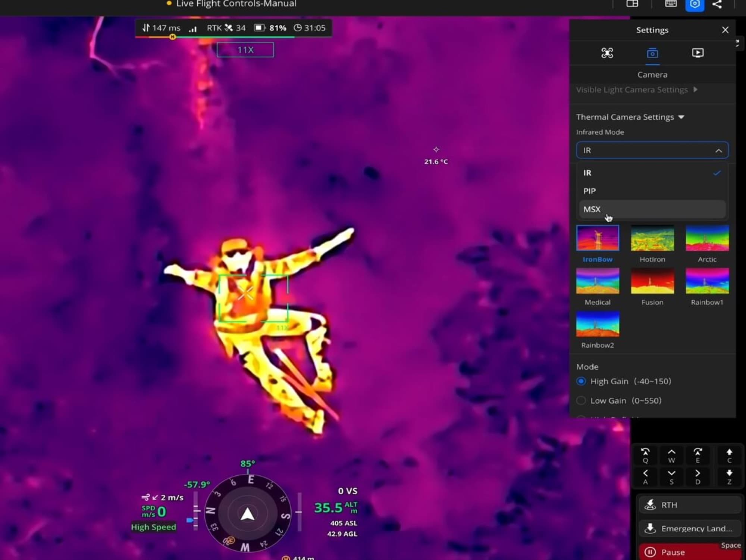Click ascend C control key
The image size is (746, 560).
pyautogui.click(x=729, y=456)
